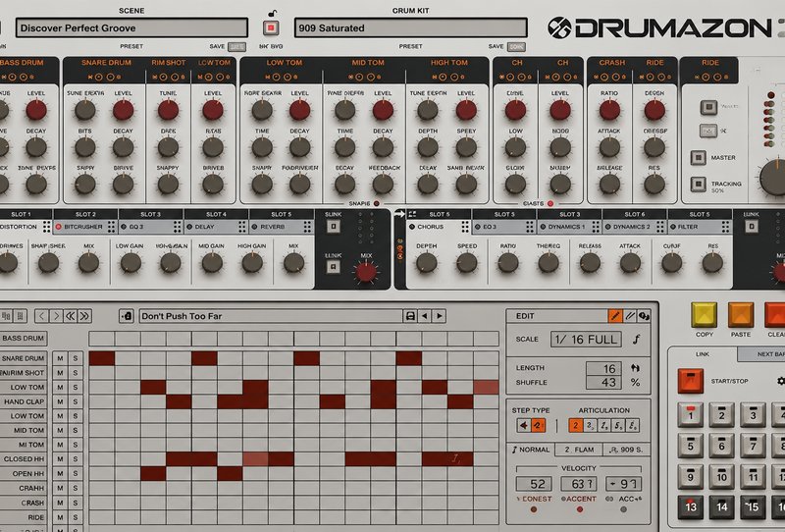Click the Shuffle value field 43

coord(603,383)
